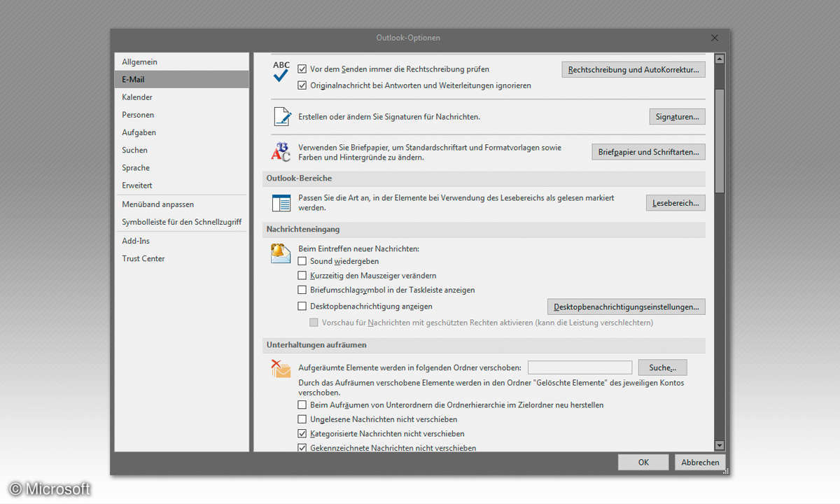840x504 pixels.
Task: Click the Outlook-Bereiche section header
Action: (x=484, y=178)
